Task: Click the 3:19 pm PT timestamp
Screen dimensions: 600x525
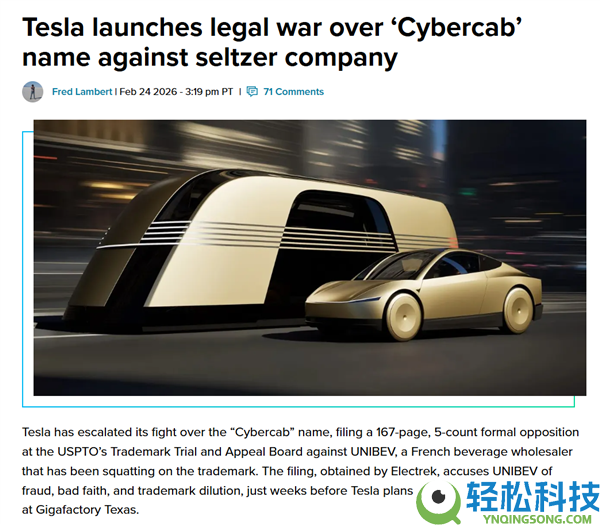Action: (209, 92)
